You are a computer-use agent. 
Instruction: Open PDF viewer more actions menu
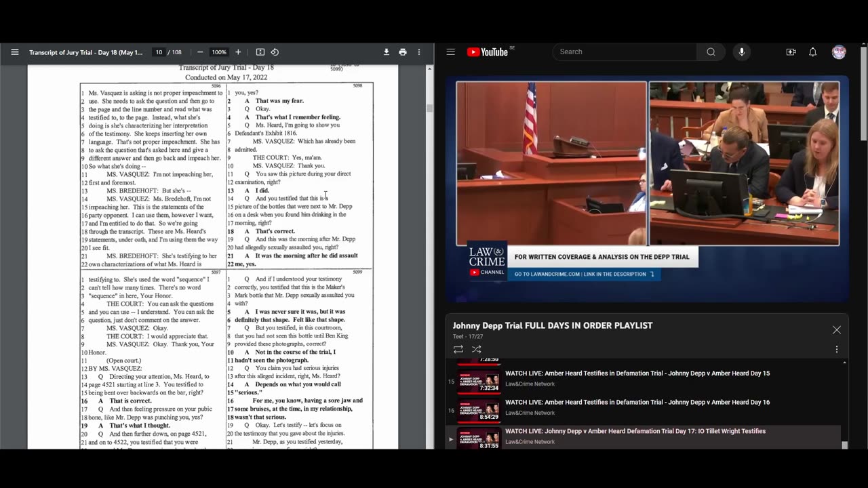(x=419, y=52)
